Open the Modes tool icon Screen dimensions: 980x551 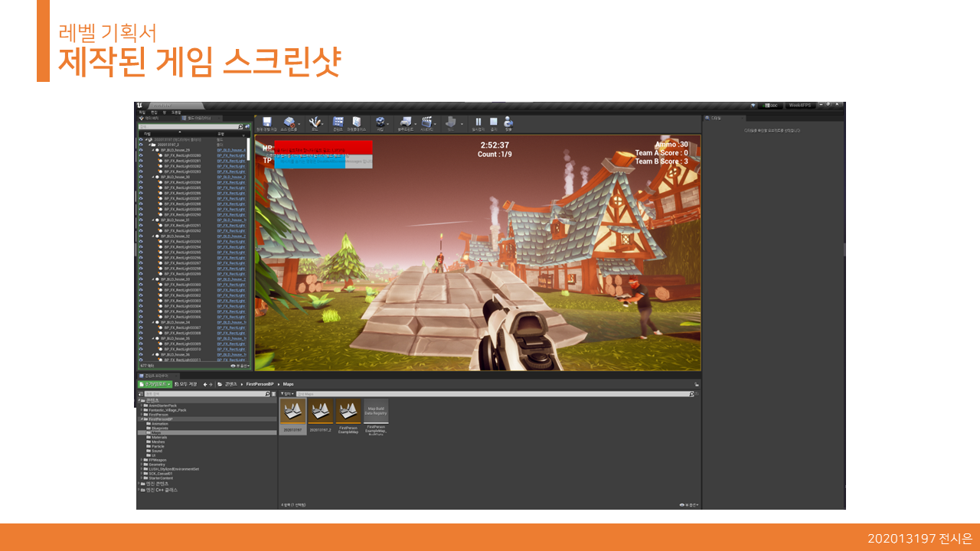[314, 122]
